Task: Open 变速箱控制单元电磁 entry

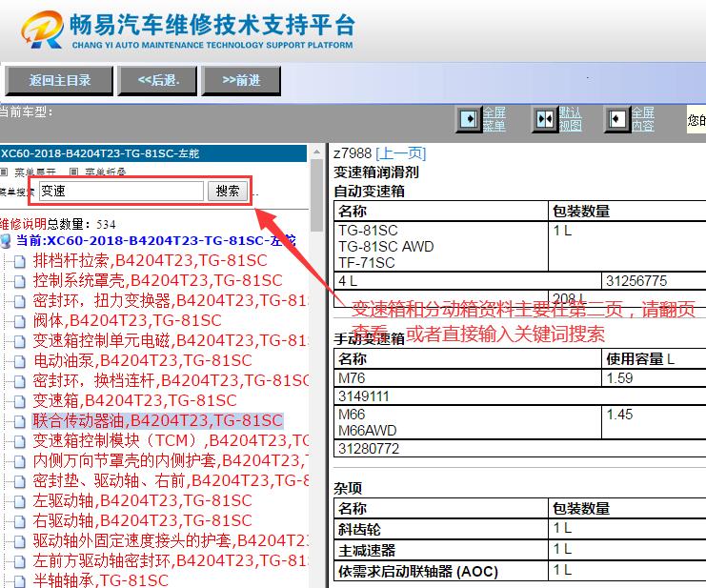Action: click(x=171, y=340)
